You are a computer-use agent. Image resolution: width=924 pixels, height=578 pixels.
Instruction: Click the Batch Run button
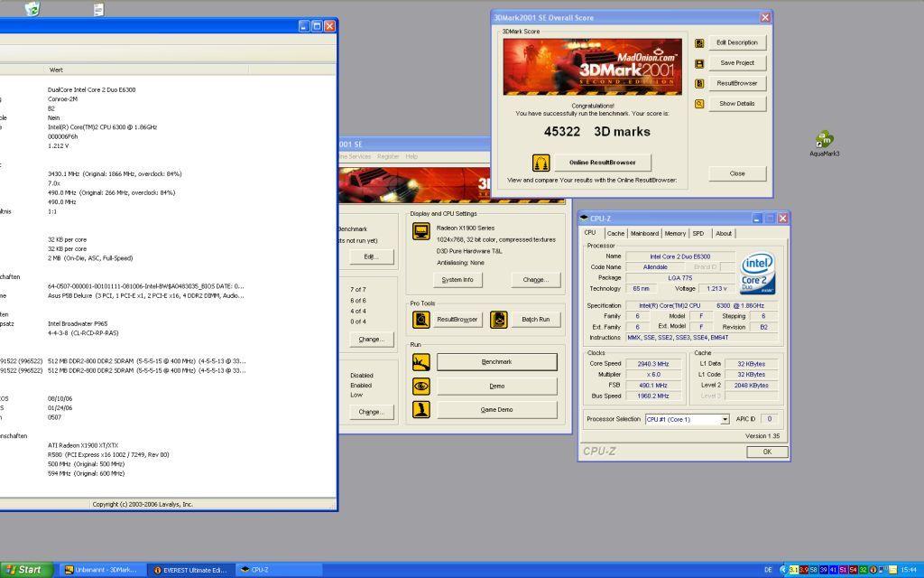[x=535, y=320]
